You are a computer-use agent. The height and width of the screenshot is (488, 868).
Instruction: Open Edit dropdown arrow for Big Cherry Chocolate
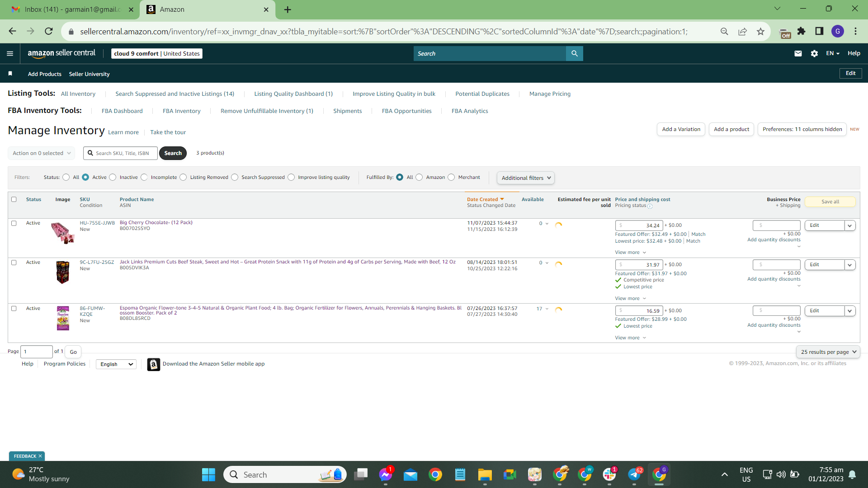coord(850,225)
